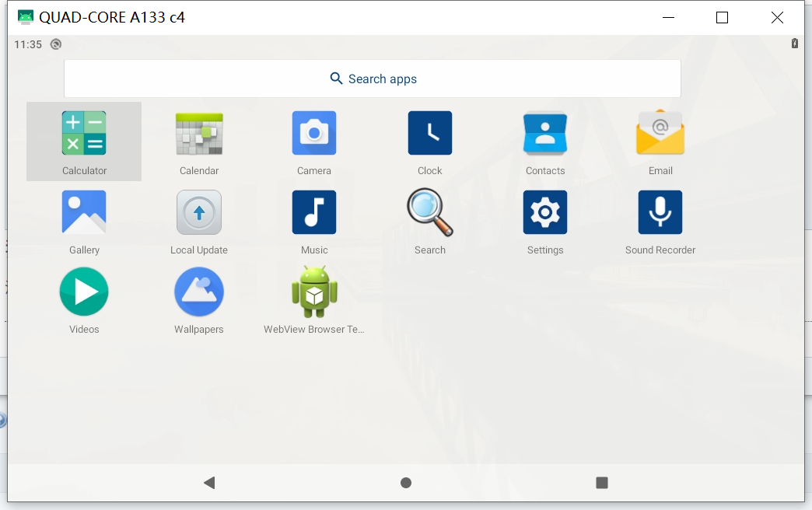Launch the Calendar app
This screenshot has width=812, height=510.
point(199,134)
